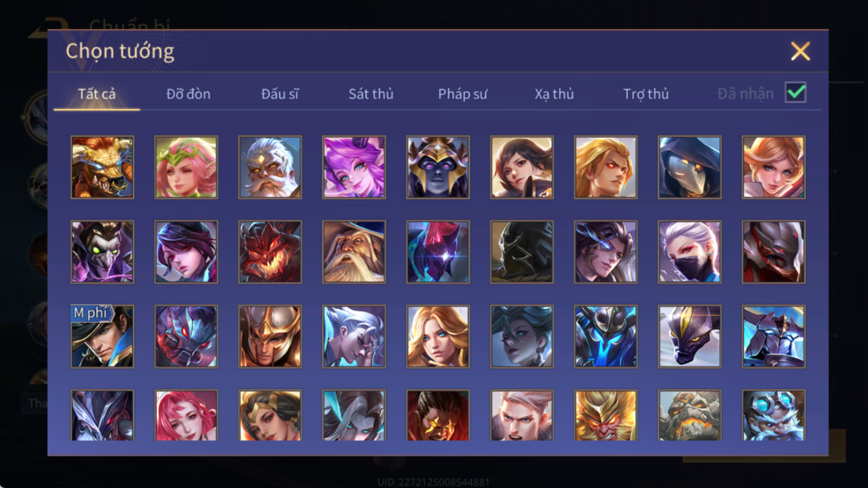Close the Chọn tướng dialog

coord(801,51)
